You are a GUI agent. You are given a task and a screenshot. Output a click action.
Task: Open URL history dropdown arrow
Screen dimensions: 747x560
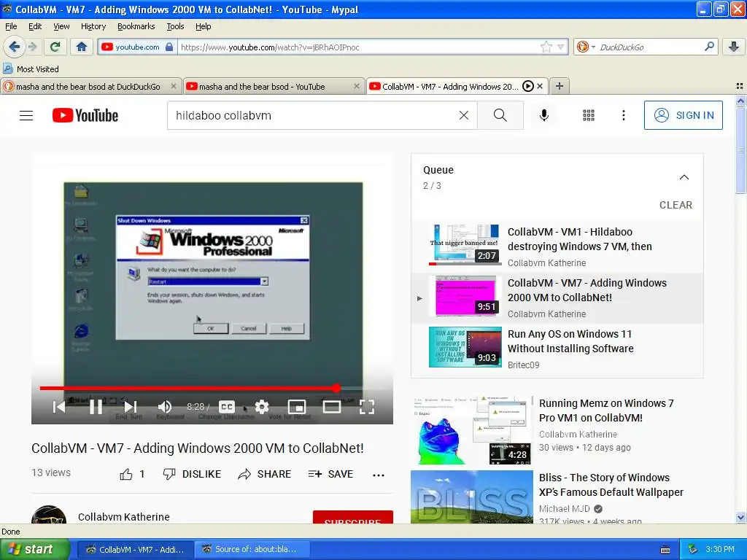(561, 47)
